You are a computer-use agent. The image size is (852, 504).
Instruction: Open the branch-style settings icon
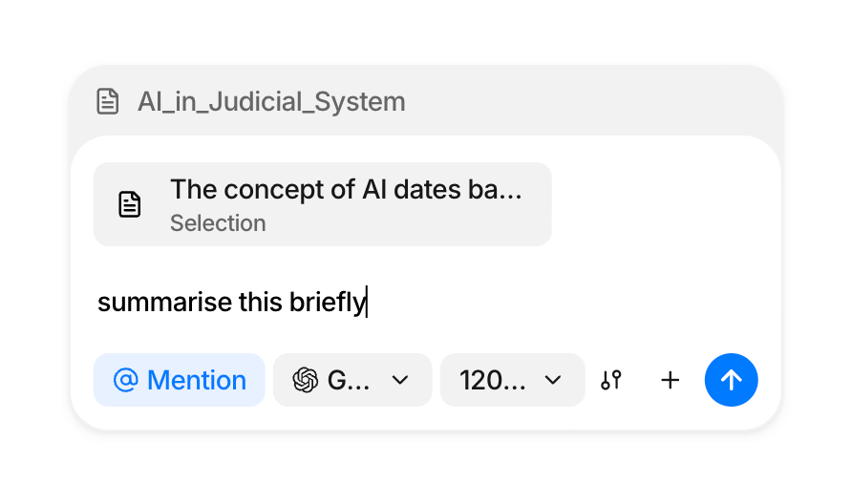point(611,380)
